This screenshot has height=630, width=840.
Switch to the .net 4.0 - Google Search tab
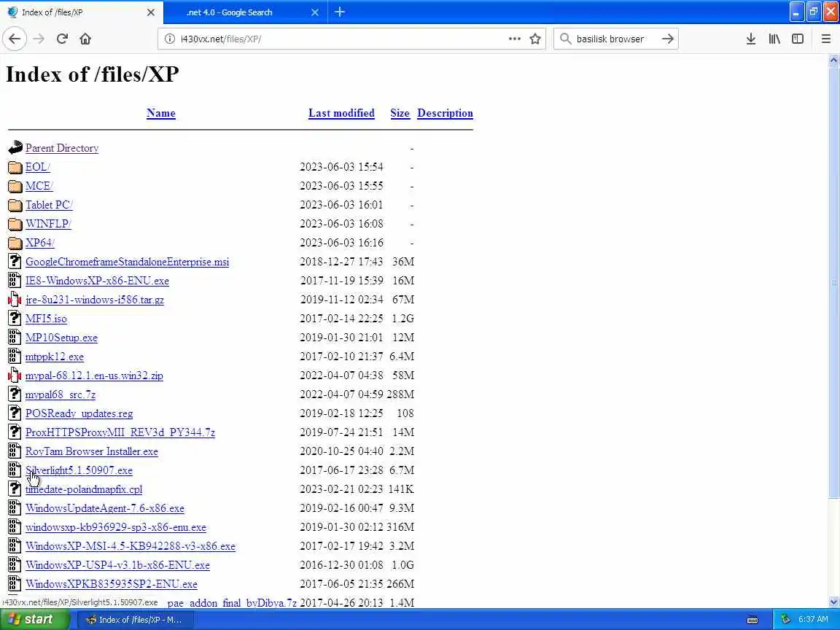(x=229, y=12)
